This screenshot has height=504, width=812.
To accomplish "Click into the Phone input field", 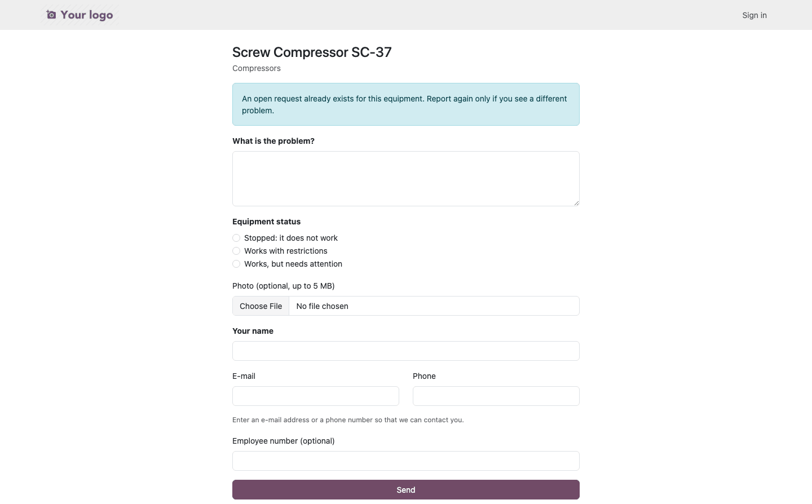I will [x=496, y=396].
